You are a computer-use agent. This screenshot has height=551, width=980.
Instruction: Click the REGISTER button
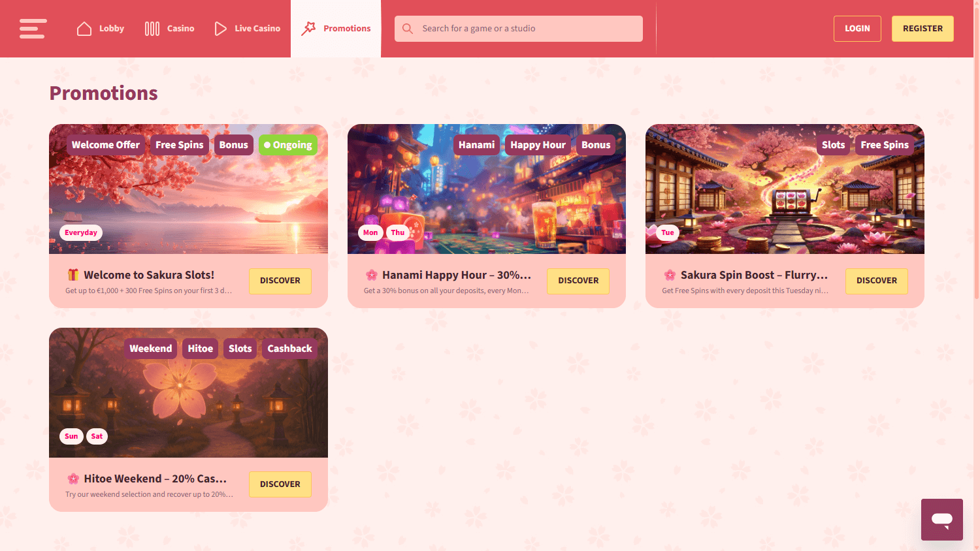click(923, 28)
